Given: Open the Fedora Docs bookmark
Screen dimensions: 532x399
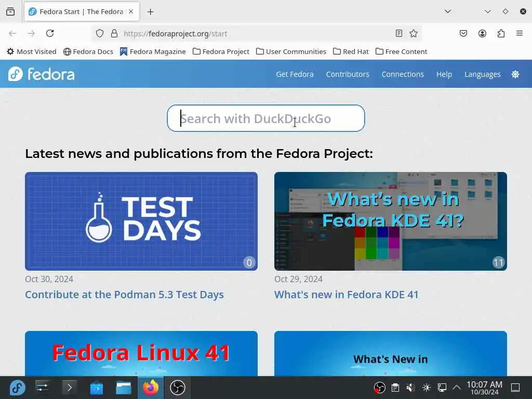Looking at the screenshot, I should coord(88,51).
